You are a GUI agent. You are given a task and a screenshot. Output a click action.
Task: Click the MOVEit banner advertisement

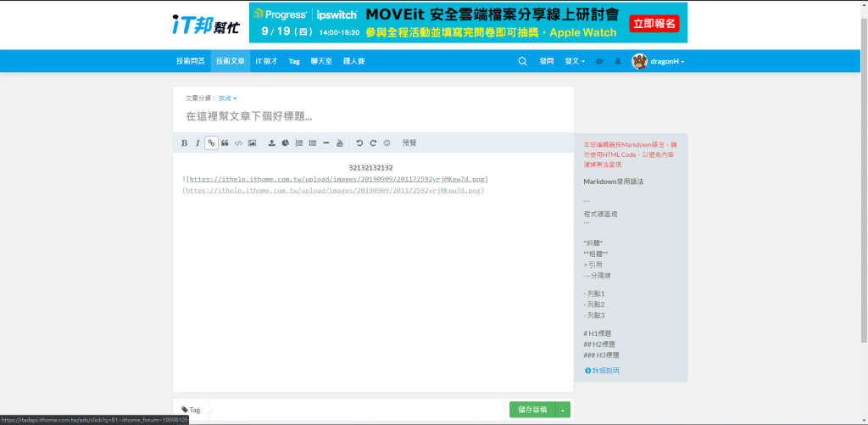468,23
